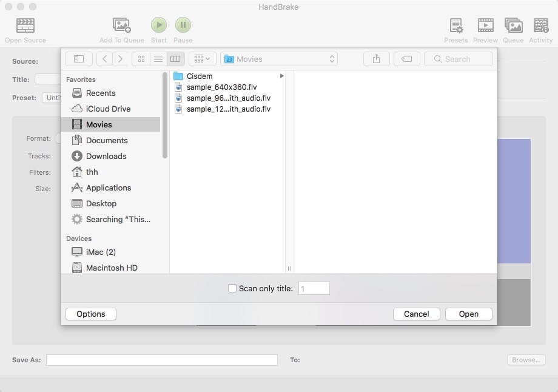Image resolution: width=558 pixels, height=392 pixels.
Task: Click the Cancel button
Action: 417,314
